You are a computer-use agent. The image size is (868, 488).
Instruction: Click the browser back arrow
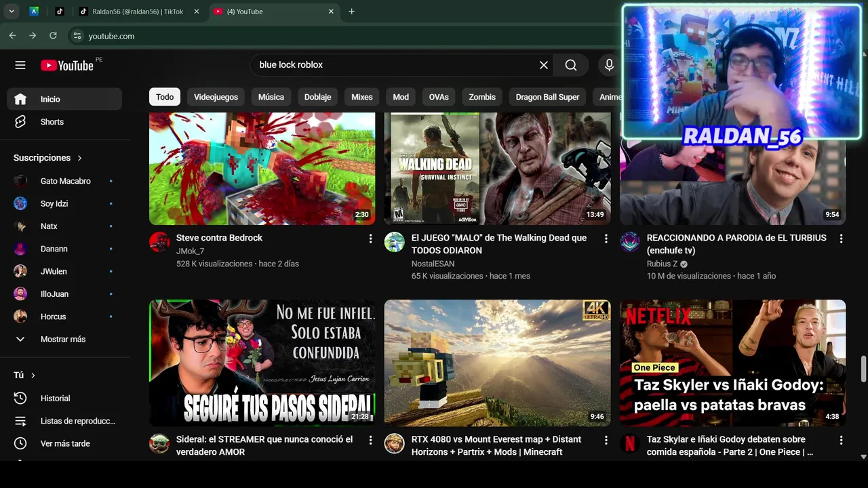tap(12, 36)
